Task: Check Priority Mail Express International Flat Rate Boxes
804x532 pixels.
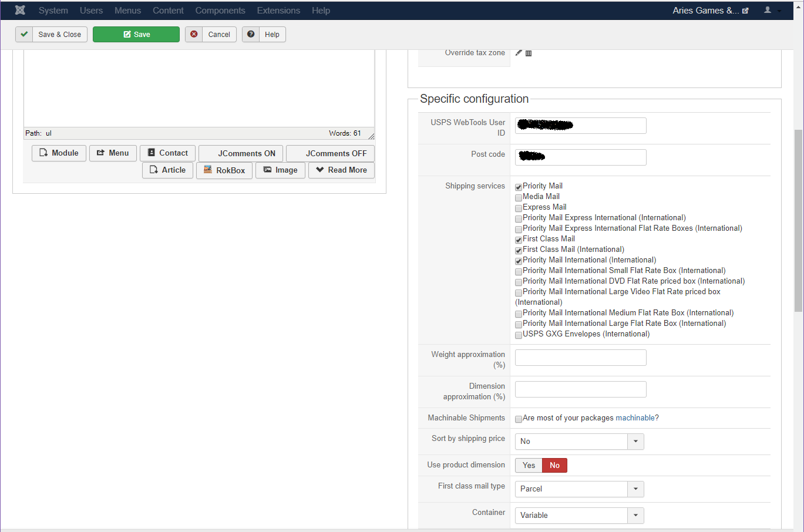Action: [x=519, y=230]
